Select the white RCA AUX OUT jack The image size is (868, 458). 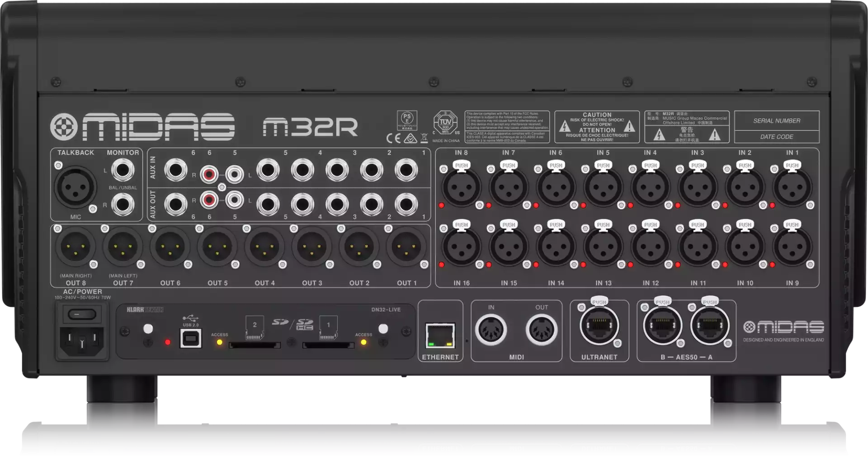coord(234,199)
